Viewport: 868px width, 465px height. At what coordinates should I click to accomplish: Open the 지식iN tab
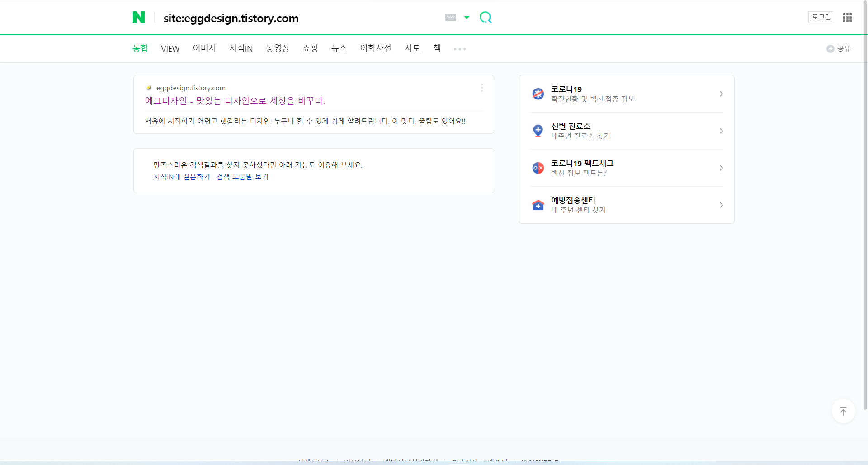tap(241, 48)
